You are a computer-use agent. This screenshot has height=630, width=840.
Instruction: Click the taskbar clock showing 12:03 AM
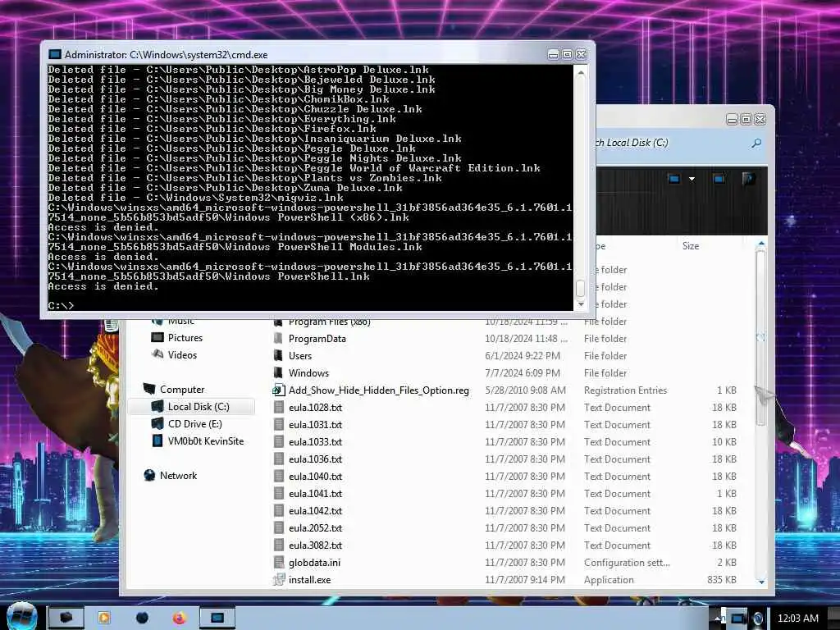[797, 619]
